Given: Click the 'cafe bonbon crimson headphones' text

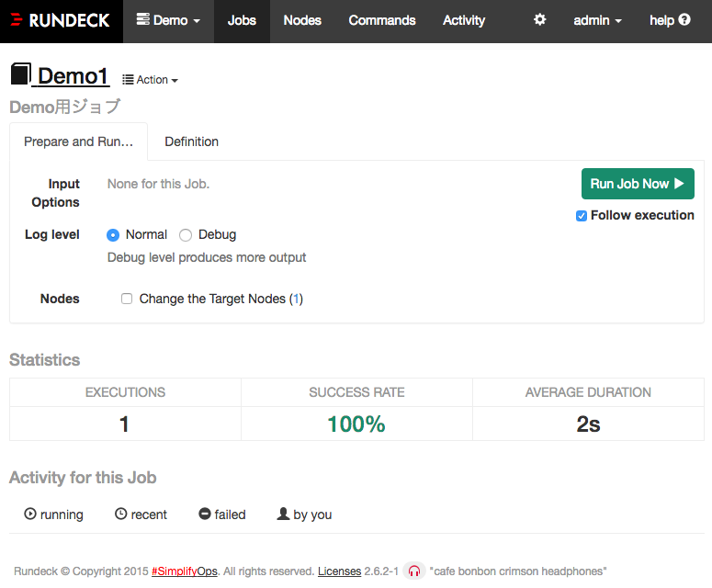Looking at the screenshot, I should click(518, 571).
